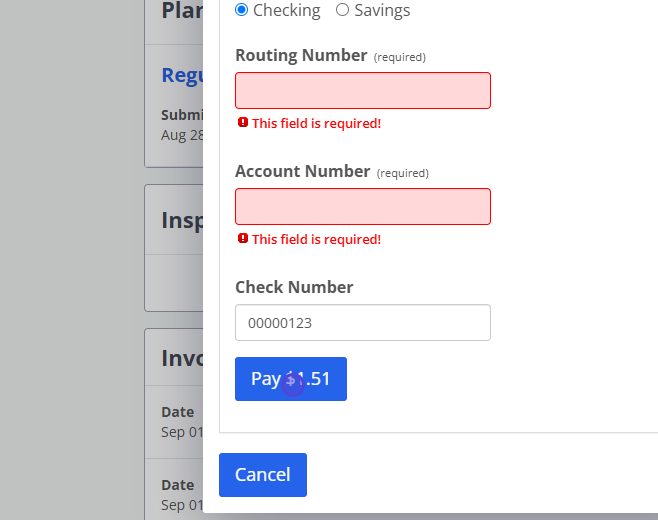Focus the Routing Number input field
Screen dimensions: 658x520
point(363,90)
